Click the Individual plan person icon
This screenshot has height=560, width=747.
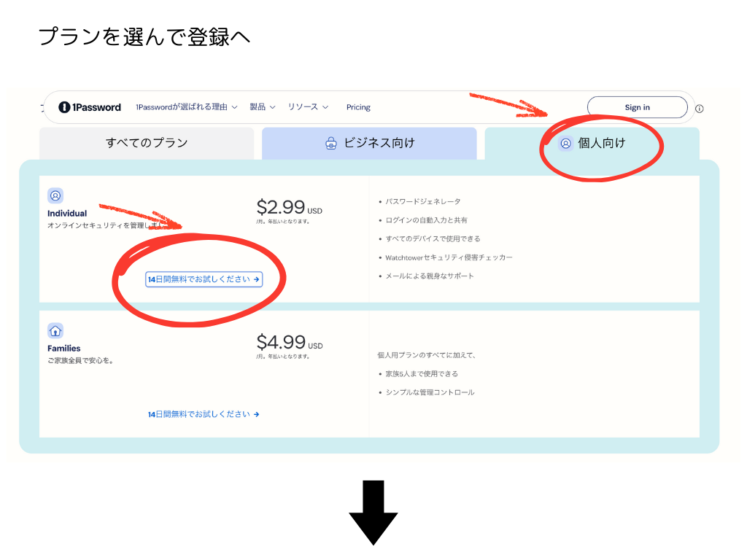click(55, 195)
